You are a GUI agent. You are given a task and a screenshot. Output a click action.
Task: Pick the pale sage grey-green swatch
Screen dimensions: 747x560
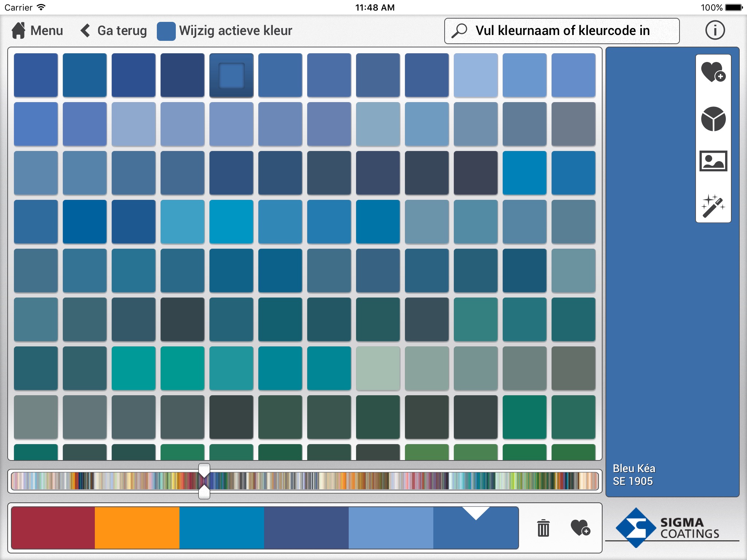(x=378, y=368)
